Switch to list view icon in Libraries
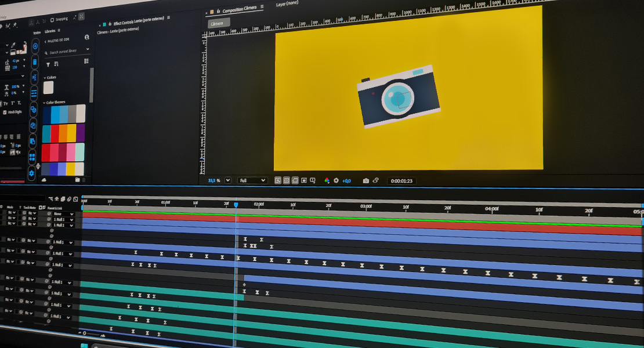This screenshot has width=644, height=348. 87,61
